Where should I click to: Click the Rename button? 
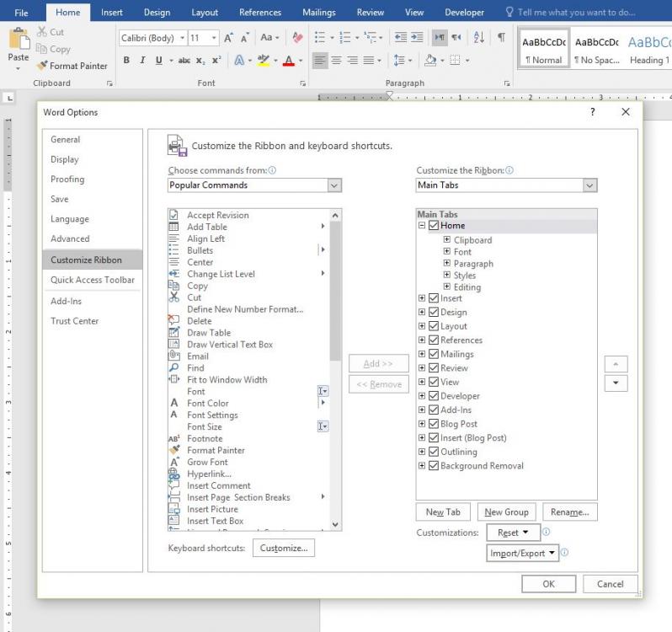570,512
